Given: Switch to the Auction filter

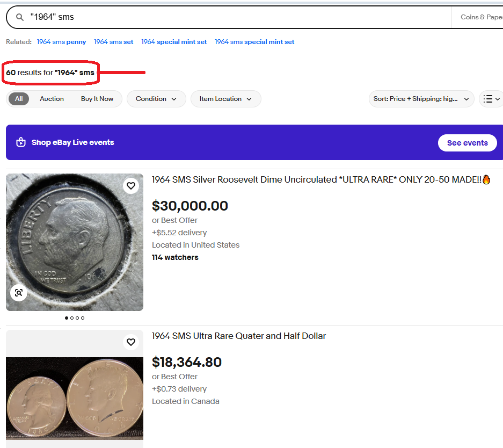Looking at the screenshot, I should coord(52,99).
